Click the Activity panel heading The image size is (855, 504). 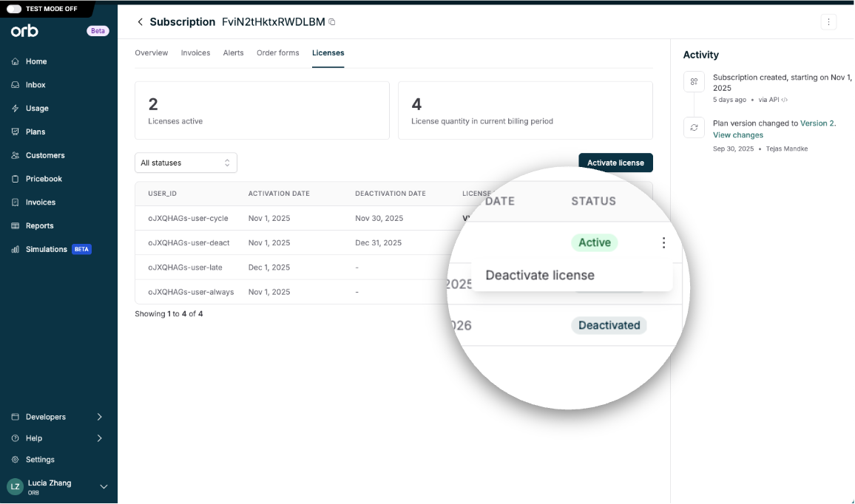(700, 55)
